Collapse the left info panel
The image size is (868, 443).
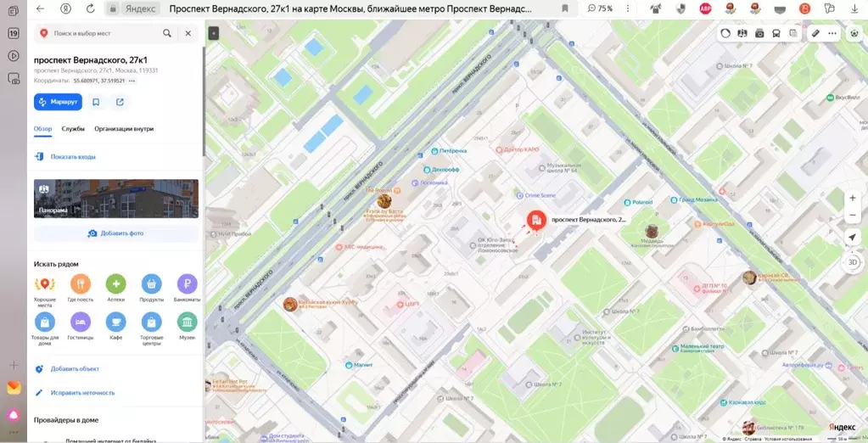213,34
